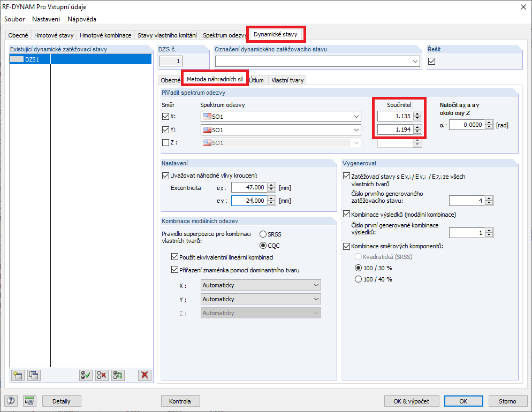Viewport: 532px width, 412px height.
Task: Click the uncheck-all load cases icon
Action: click(102, 375)
